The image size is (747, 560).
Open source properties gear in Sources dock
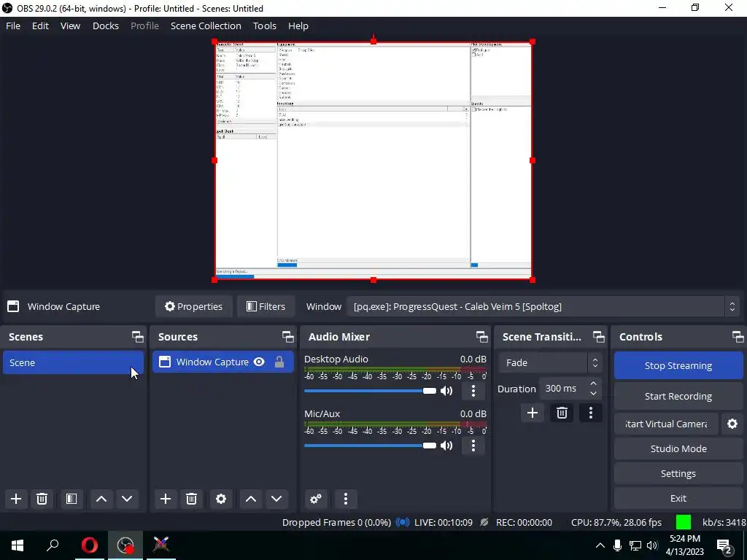221,499
